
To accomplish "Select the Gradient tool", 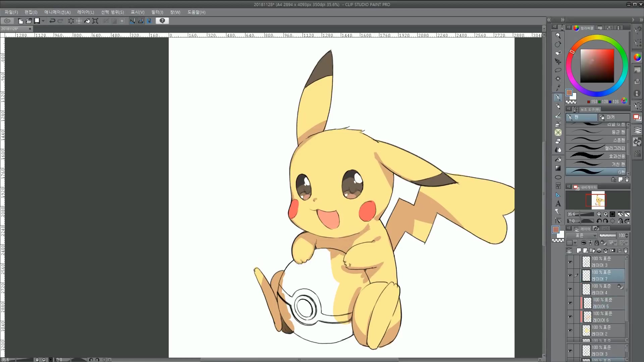I will pyautogui.click(x=558, y=168).
